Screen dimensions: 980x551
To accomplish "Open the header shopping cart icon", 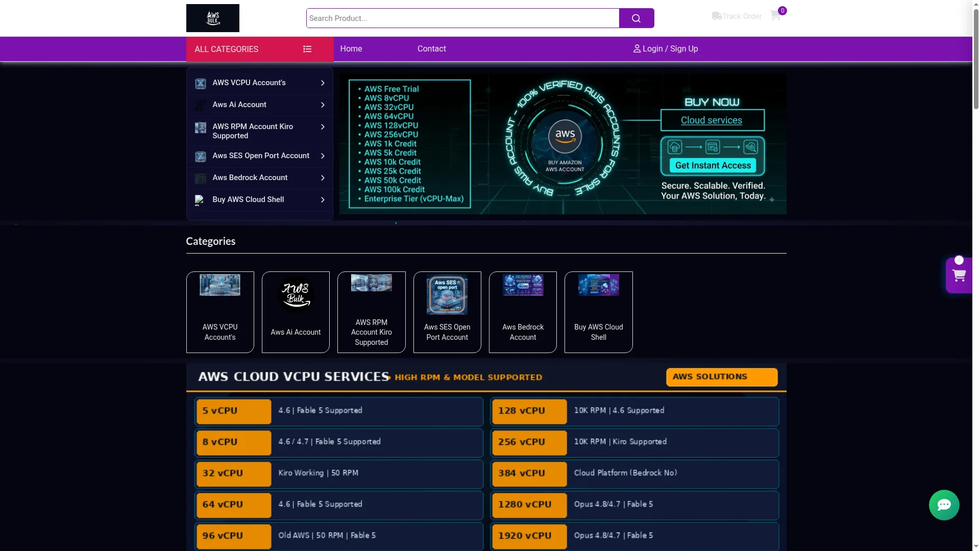I will point(775,16).
